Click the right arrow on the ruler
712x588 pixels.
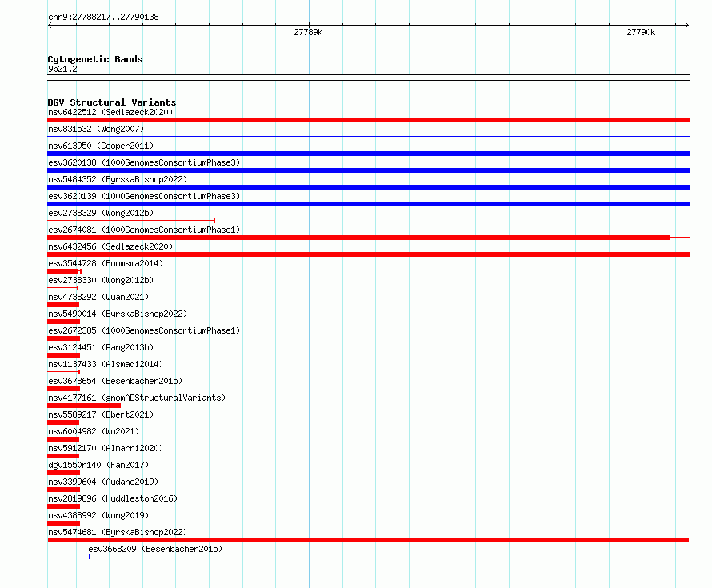pyautogui.click(x=687, y=26)
